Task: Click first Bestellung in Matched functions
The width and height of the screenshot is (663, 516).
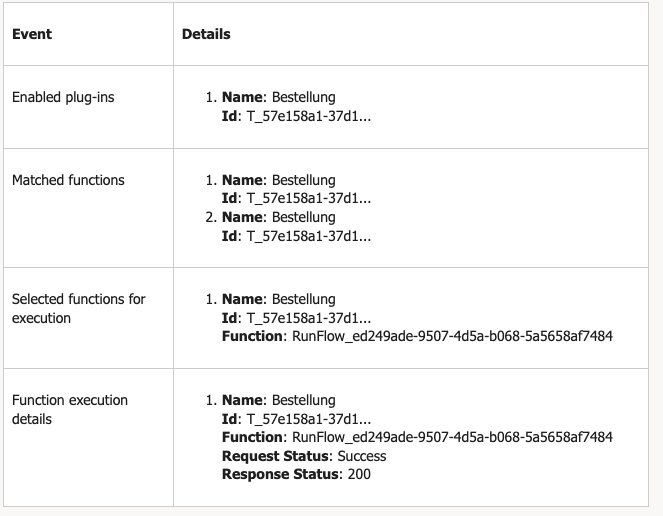Action: click(x=304, y=180)
